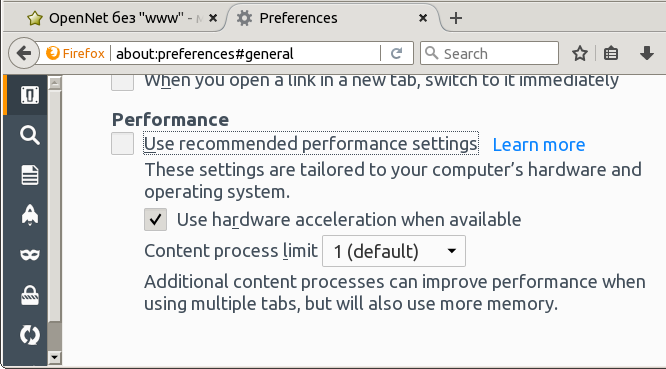666x369 pixels.
Task: Click the scrollbar down arrow
Action: coord(54,358)
